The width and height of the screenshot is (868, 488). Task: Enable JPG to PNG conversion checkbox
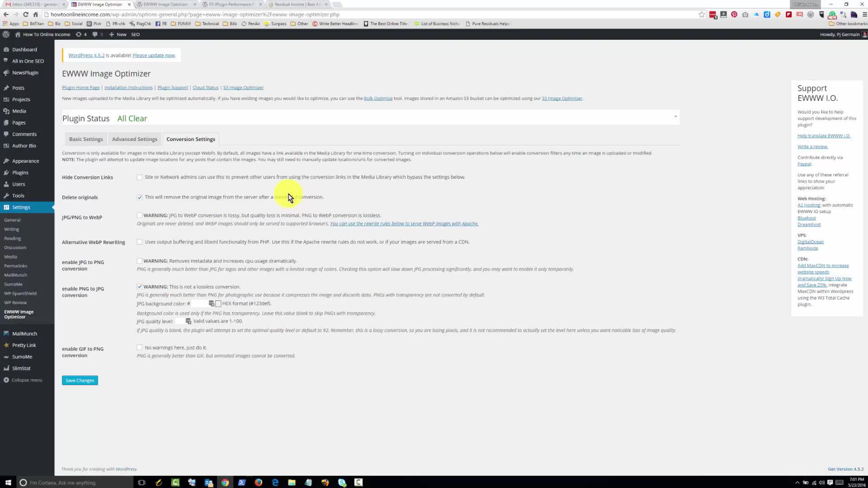(140, 261)
